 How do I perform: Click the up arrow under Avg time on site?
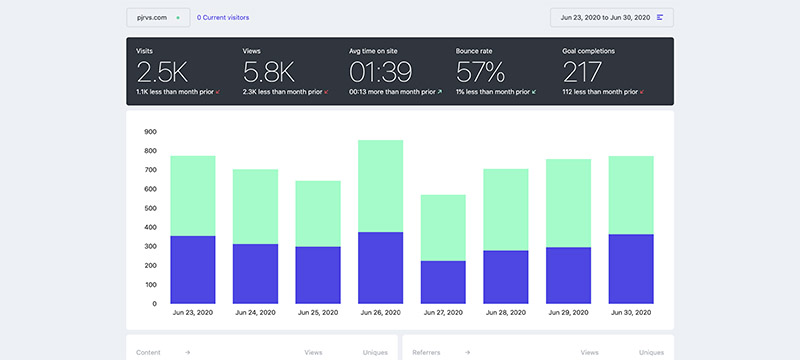point(440,92)
